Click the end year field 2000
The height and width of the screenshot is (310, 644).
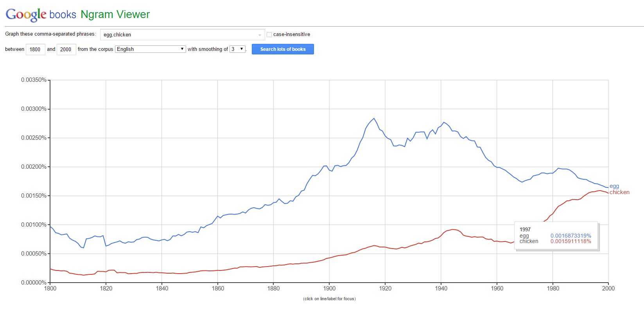point(66,49)
